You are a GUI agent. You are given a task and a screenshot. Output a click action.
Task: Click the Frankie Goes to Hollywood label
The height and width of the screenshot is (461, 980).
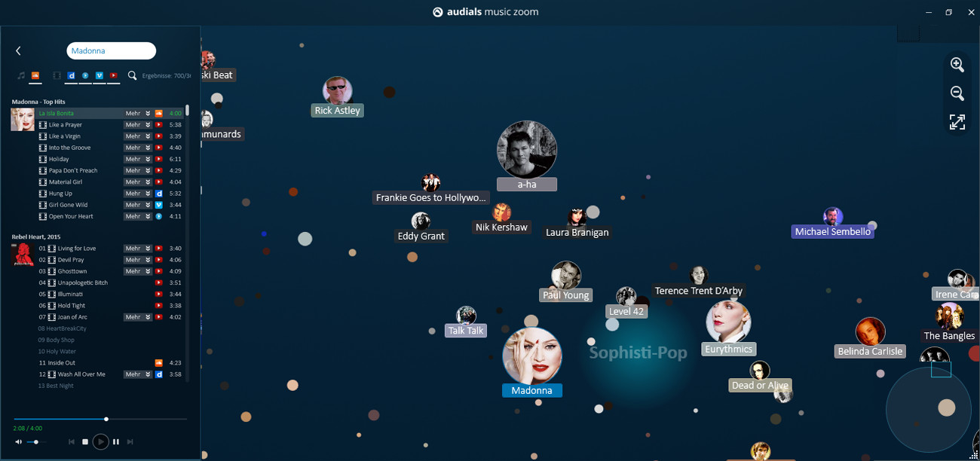pyautogui.click(x=432, y=198)
